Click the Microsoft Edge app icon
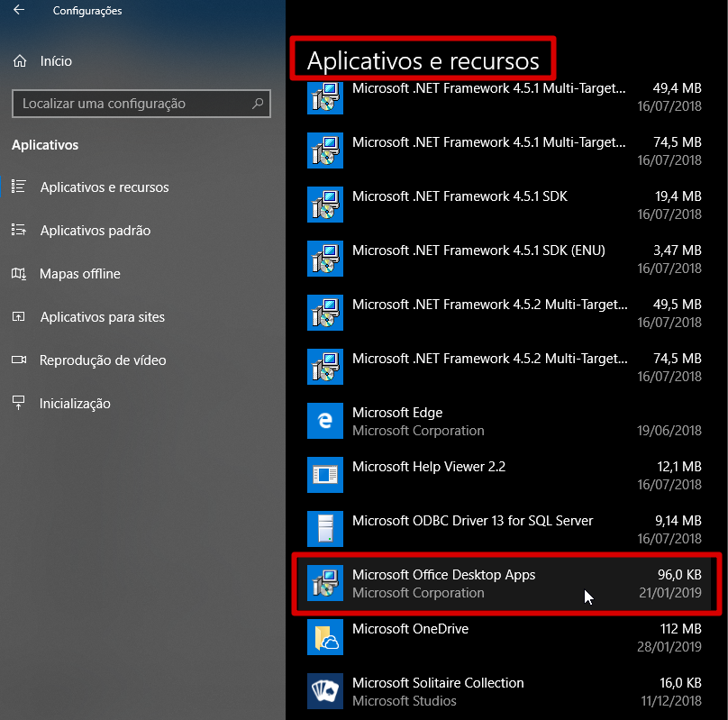Image resolution: width=728 pixels, height=720 pixels. pyautogui.click(x=325, y=421)
